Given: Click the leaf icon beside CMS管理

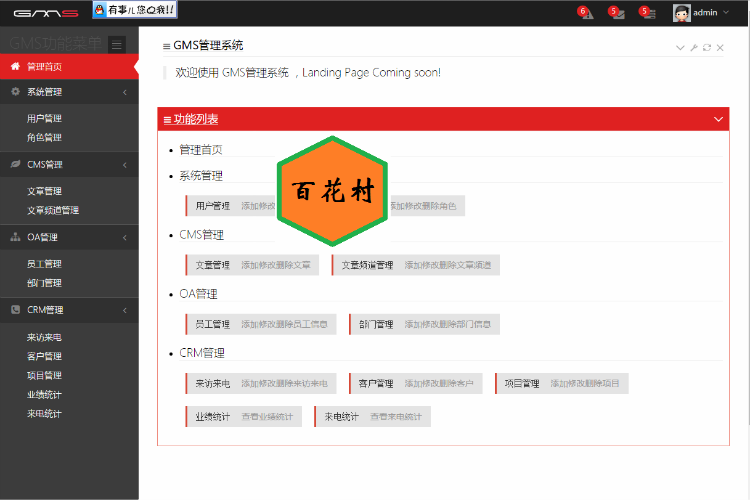Looking at the screenshot, I should coord(15,164).
